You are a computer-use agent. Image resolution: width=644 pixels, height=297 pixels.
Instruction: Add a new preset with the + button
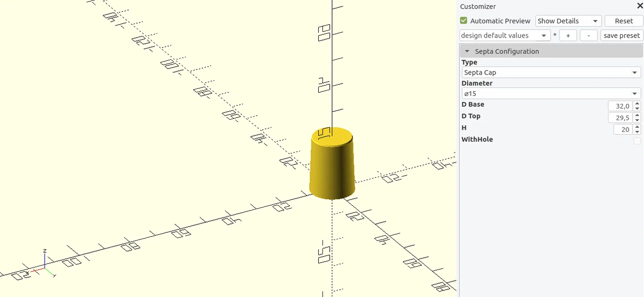[568, 35]
